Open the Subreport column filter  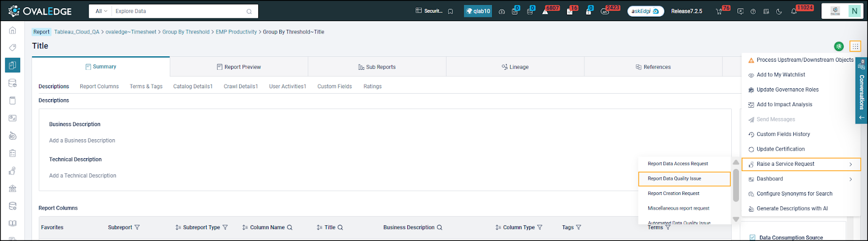coord(137,227)
